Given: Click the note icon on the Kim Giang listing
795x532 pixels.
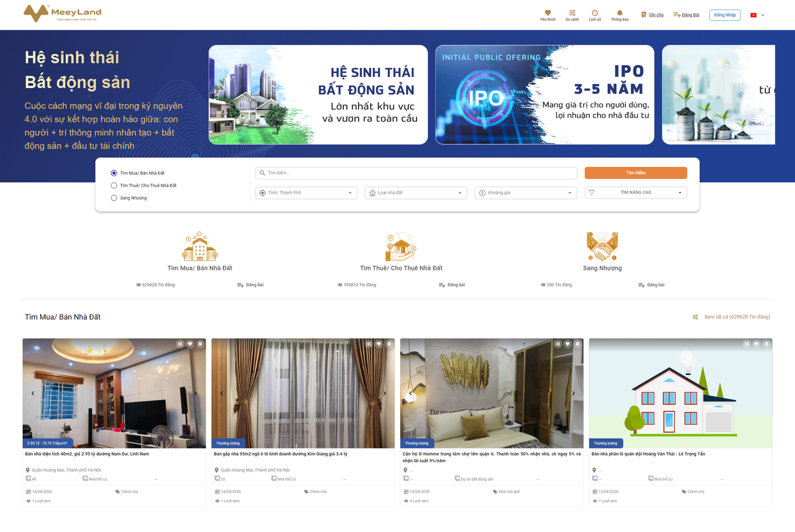Looking at the screenshot, I should click(389, 344).
